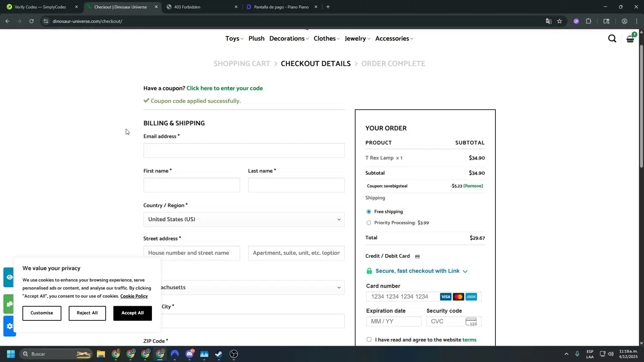This screenshot has height=362, width=644.
Task: Open the Country / Region United States dropdown
Action: (244, 220)
